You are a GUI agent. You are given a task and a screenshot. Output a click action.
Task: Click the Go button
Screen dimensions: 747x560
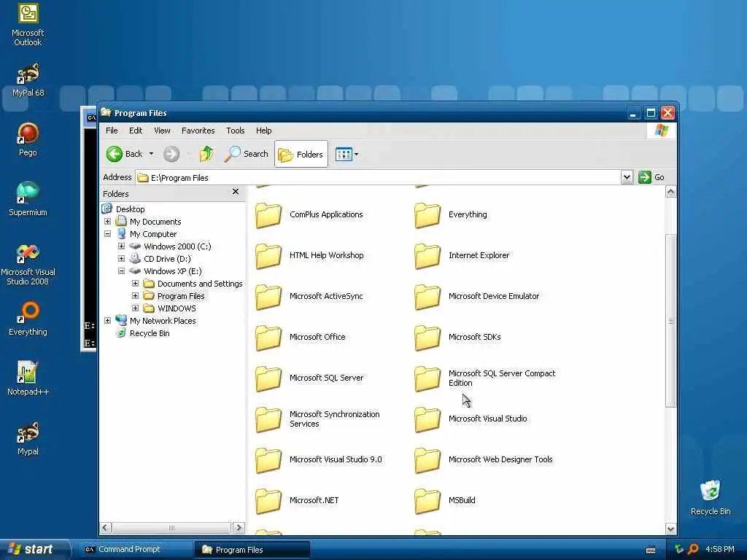click(651, 177)
